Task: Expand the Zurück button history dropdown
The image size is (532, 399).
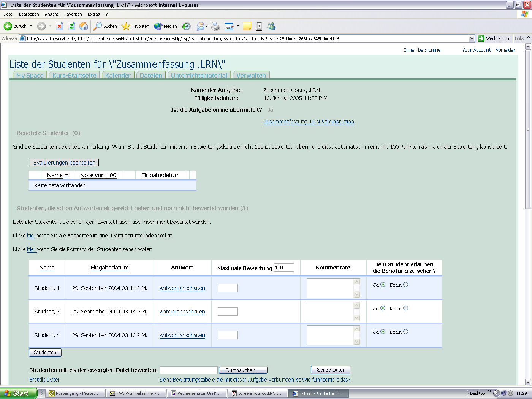Action: click(31, 26)
